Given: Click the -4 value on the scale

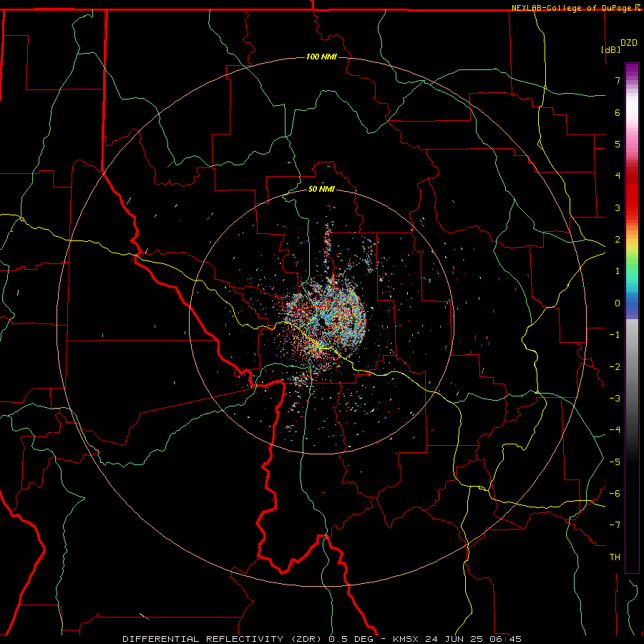Looking at the screenshot, I should point(615,430).
